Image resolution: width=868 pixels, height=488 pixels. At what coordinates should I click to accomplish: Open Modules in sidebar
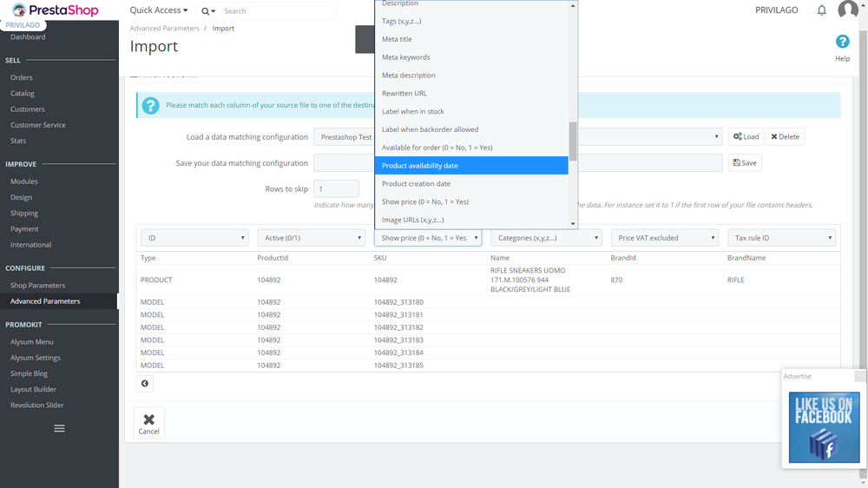23,181
